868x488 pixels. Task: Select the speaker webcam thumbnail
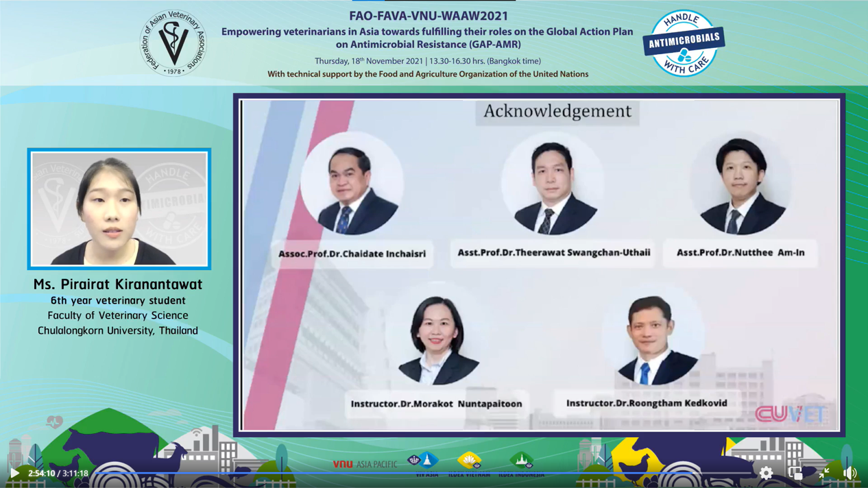[119, 208]
